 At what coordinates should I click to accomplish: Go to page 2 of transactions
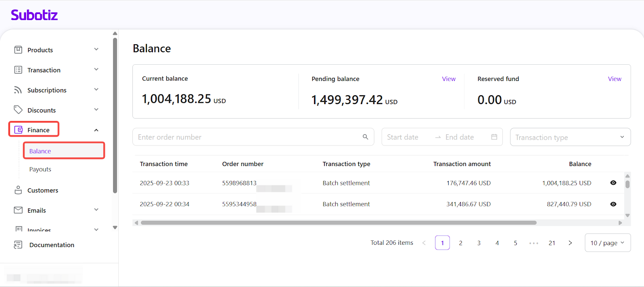(460, 243)
